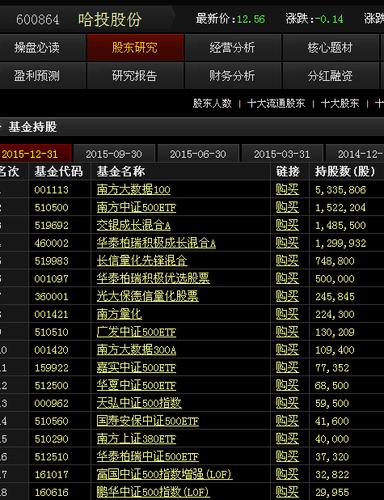The width and height of the screenshot is (384, 500).
Task: Select the 核心题材 tab
Action: [330, 48]
